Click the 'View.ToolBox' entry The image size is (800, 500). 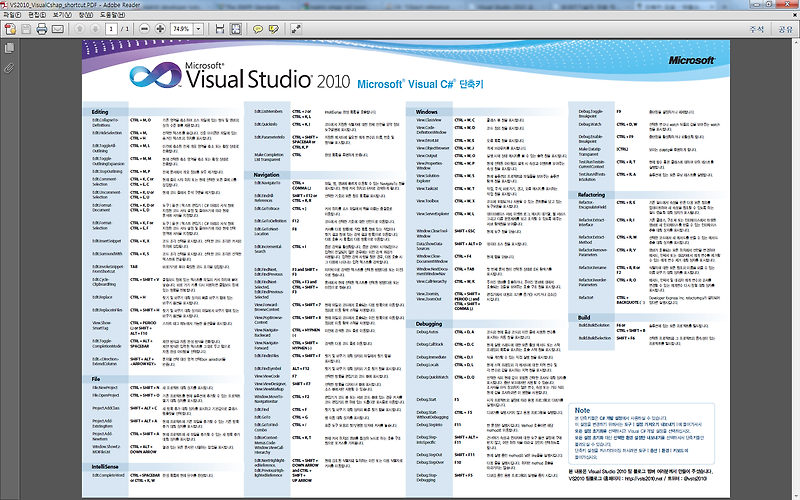[428, 201]
